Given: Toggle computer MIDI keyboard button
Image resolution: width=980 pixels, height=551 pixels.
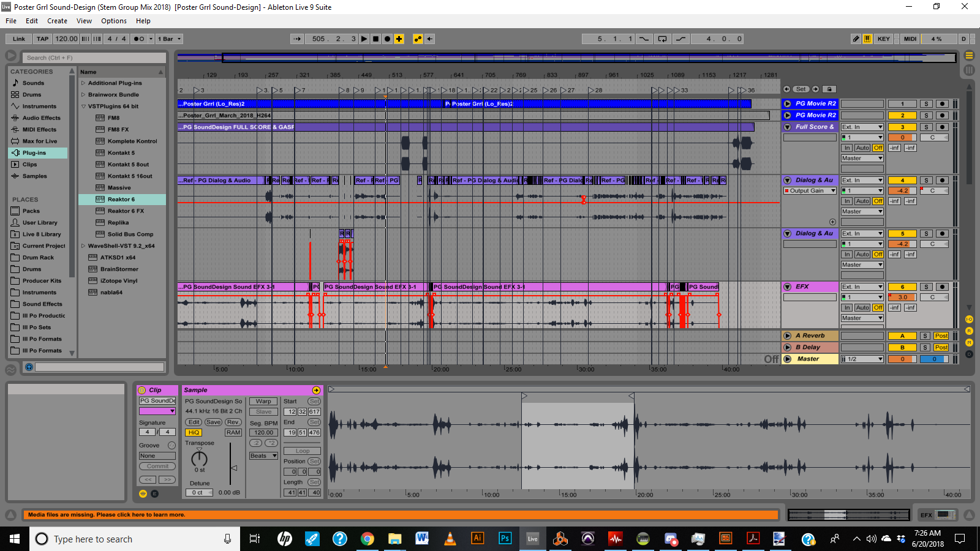Looking at the screenshot, I should pos(867,39).
